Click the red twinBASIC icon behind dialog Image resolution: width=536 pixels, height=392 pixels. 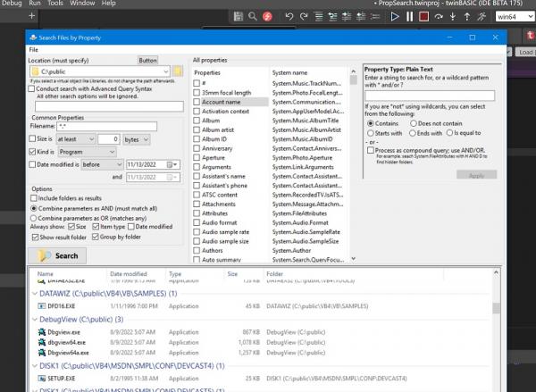pos(530,36)
